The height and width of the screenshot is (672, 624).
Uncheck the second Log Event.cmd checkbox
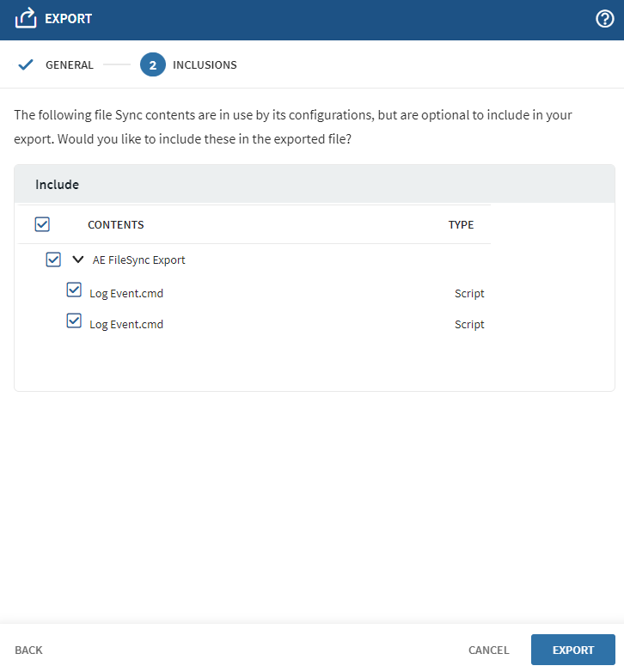click(x=74, y=321)
